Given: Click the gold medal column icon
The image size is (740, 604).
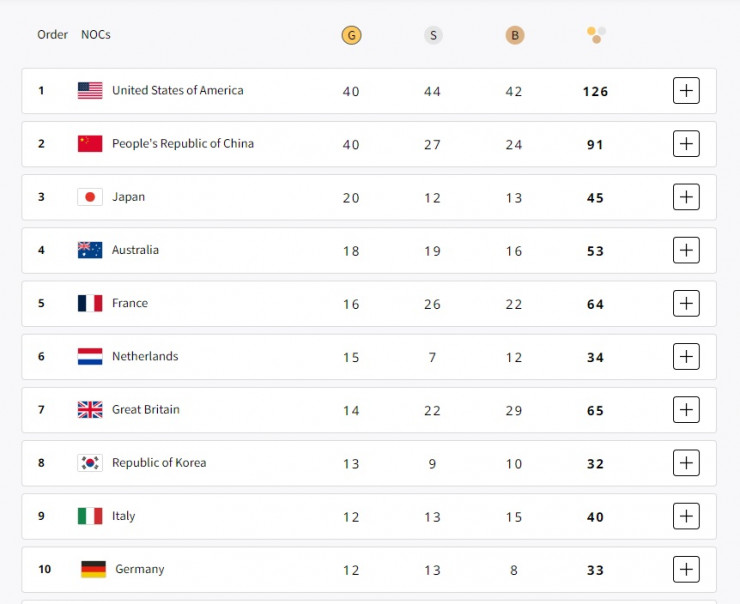Looking at the screenshot, I should (x=351, y=35).
